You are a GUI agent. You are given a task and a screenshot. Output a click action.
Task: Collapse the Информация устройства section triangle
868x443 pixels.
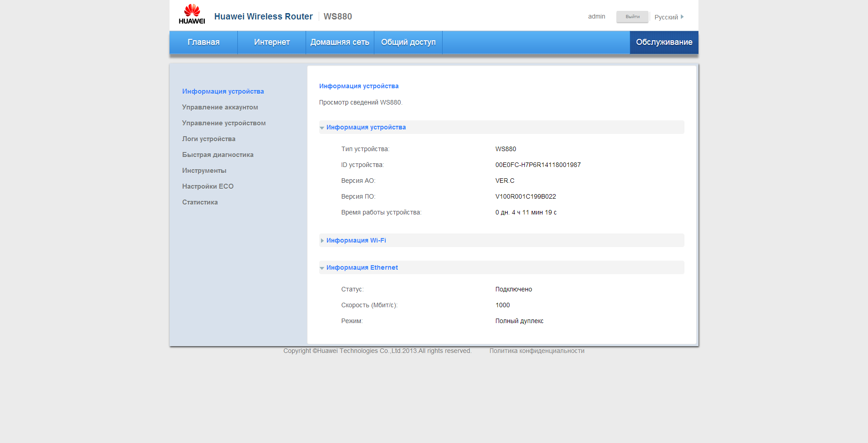(322, 128)
